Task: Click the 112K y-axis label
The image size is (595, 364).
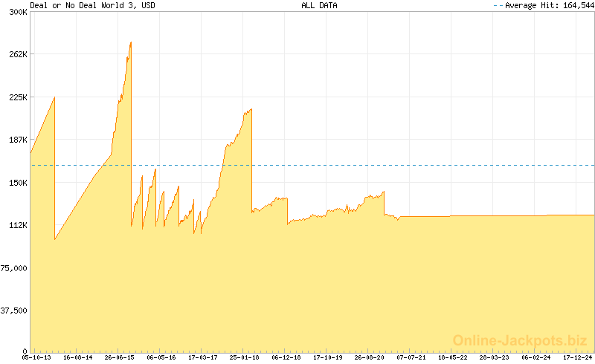Action: tap(17, 225)
